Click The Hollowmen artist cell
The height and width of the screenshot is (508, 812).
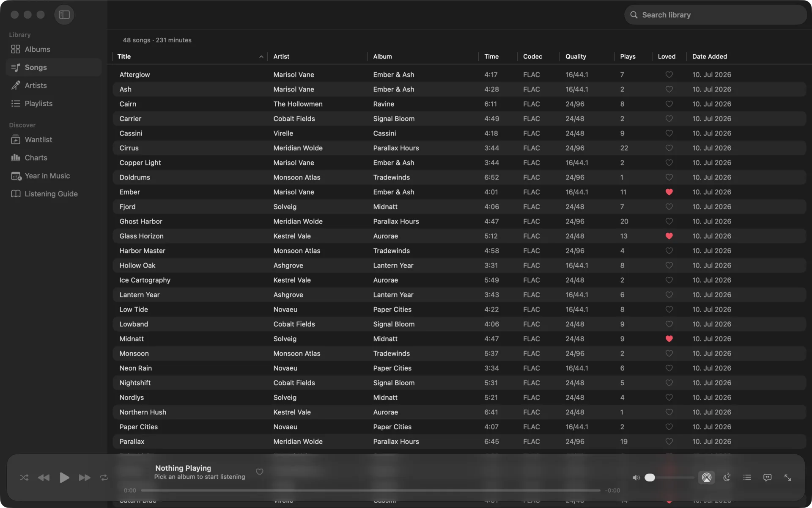click(298, 104)
